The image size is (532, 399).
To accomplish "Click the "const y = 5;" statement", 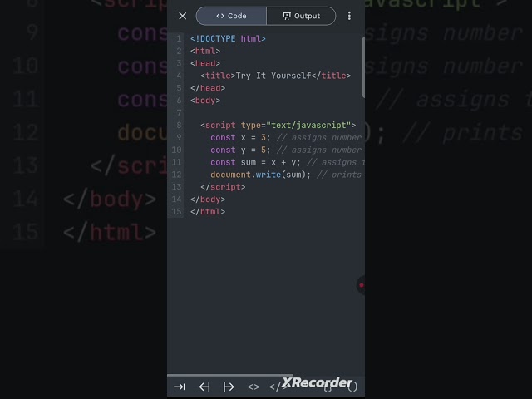I will coord(240,150).
